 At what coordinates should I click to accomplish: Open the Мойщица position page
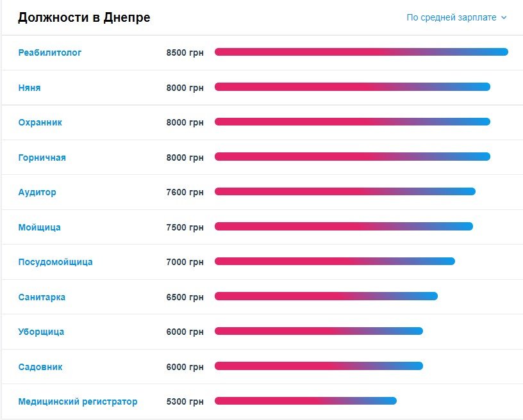(x=37, y=227)
